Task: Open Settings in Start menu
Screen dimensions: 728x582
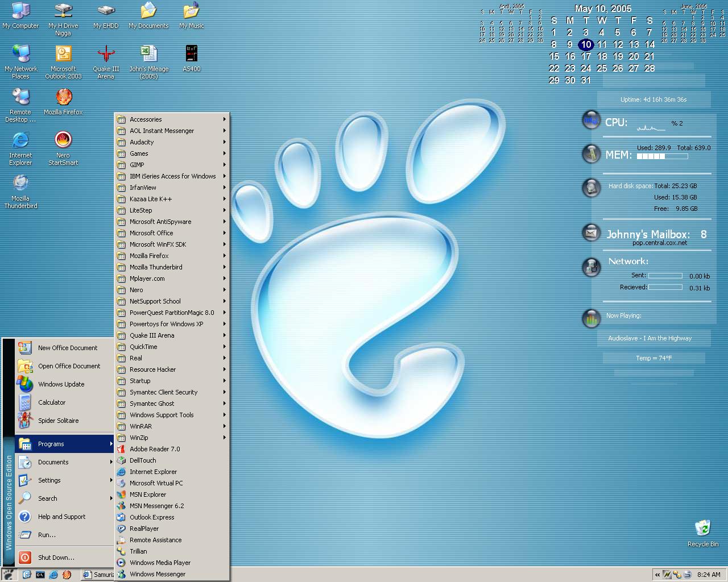Action: click(65, 480)
